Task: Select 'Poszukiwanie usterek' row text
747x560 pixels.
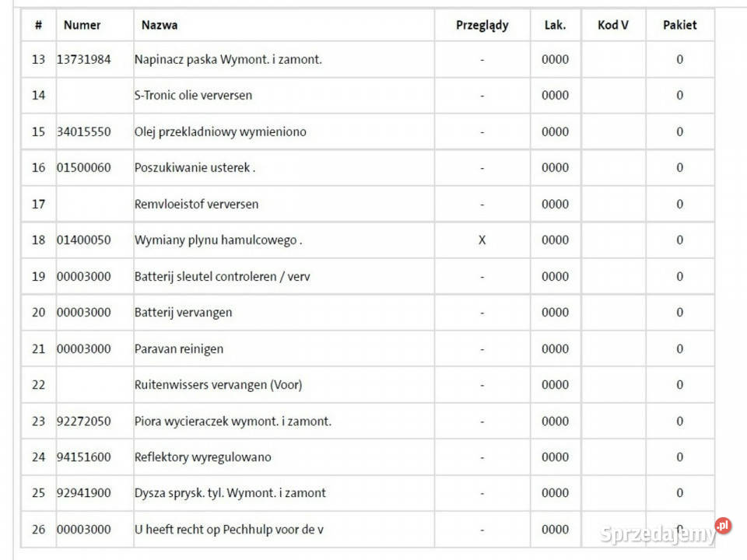Action: pos(195,167)
